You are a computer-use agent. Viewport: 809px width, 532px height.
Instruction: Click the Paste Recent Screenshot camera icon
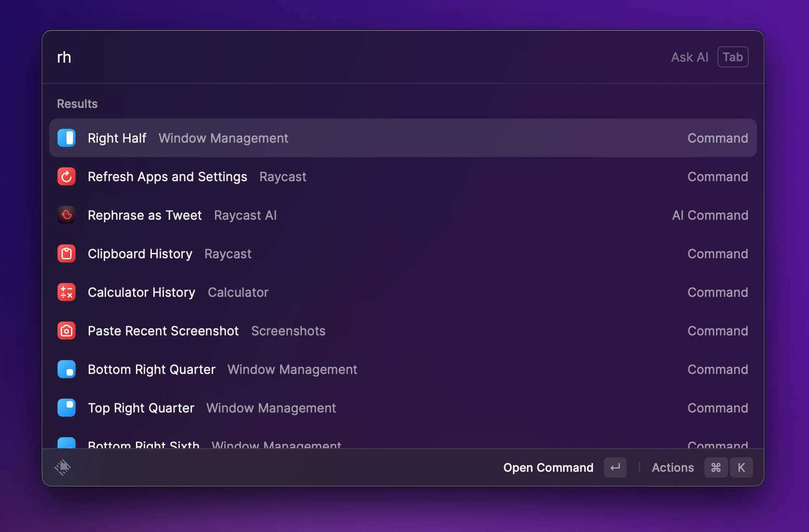(x=67, y=331)
